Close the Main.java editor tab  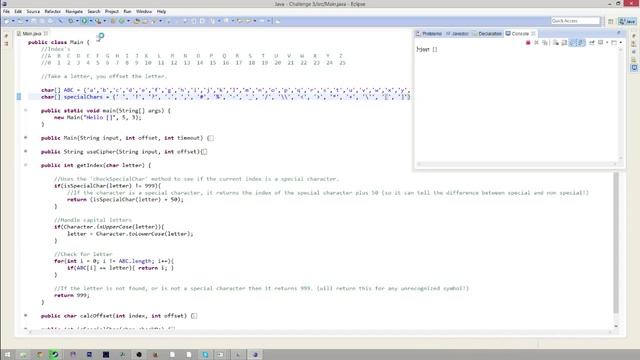pyautogui.click(x=46, y=33)
